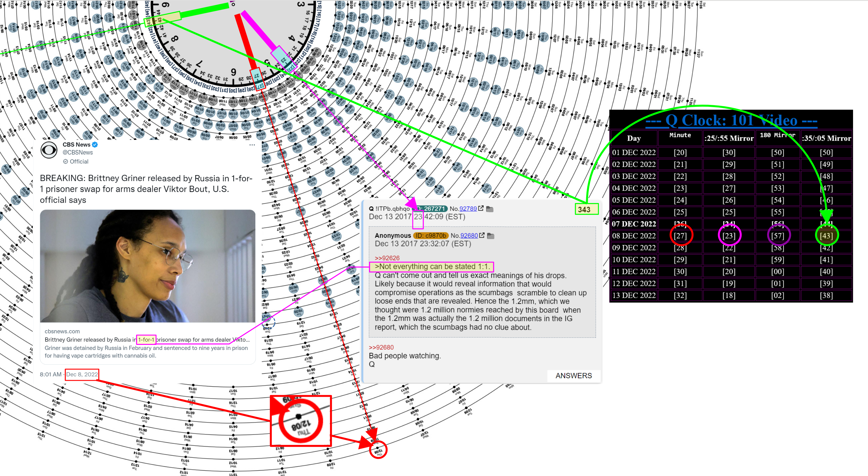868x476 pixels.
Task: Select the 06 DEC 2022 row label
Action: coord(634,212)
